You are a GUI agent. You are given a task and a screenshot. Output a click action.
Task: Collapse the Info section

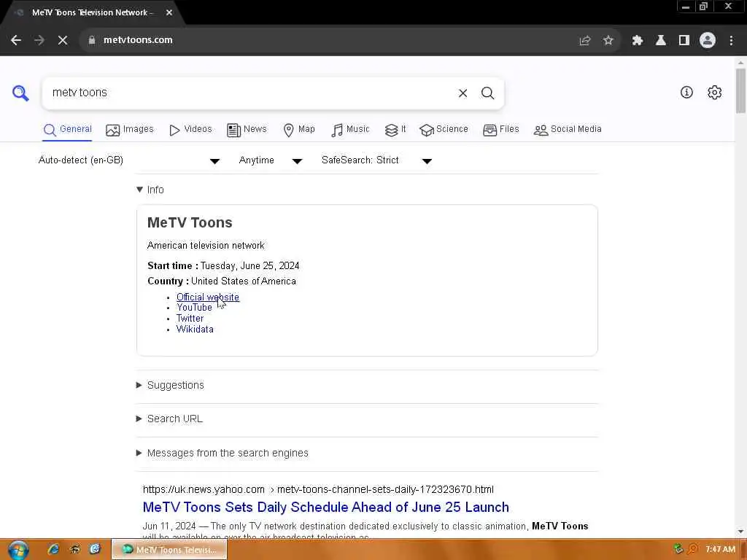pos(150,190)
